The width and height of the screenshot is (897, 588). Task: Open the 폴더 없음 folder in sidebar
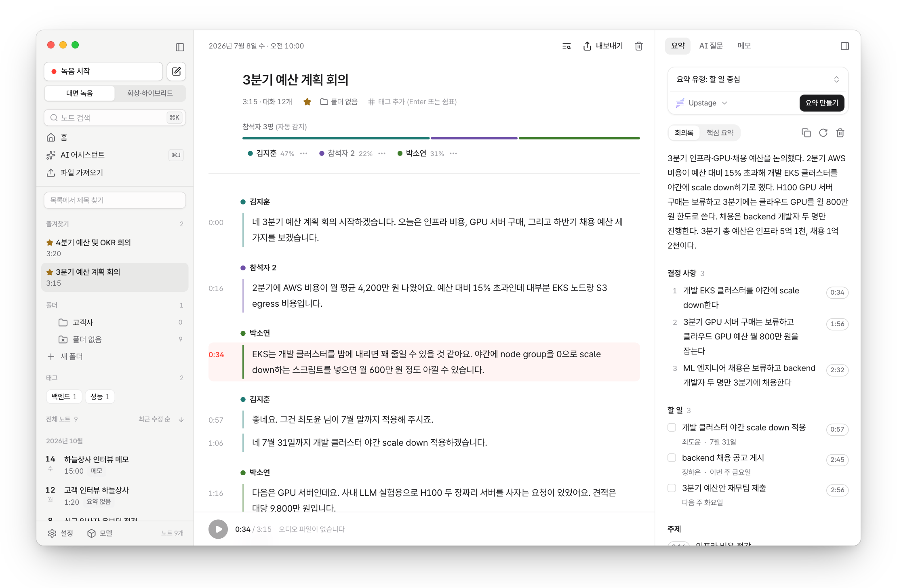(x=115, y=339)
